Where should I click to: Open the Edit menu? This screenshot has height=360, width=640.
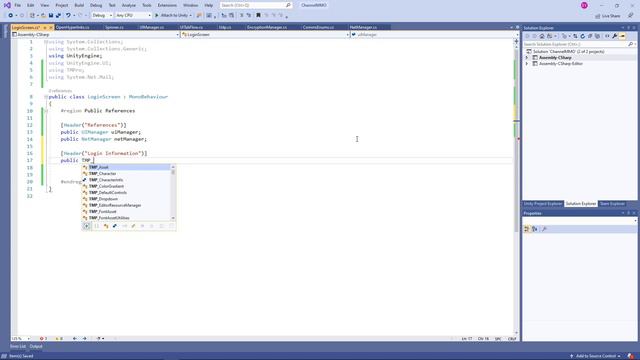point(31,5)
